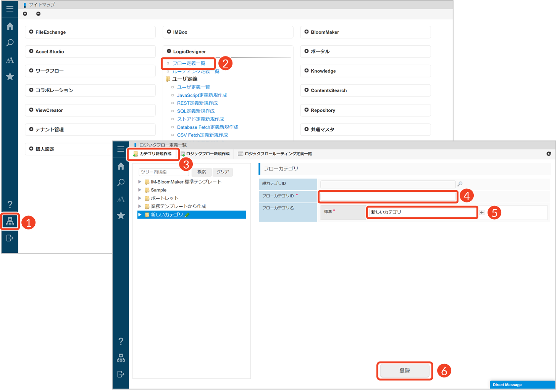Open ロジックフロー新規作成 in the toolbar
This screenshot has height=392, width=557.
tap(205, 154)
